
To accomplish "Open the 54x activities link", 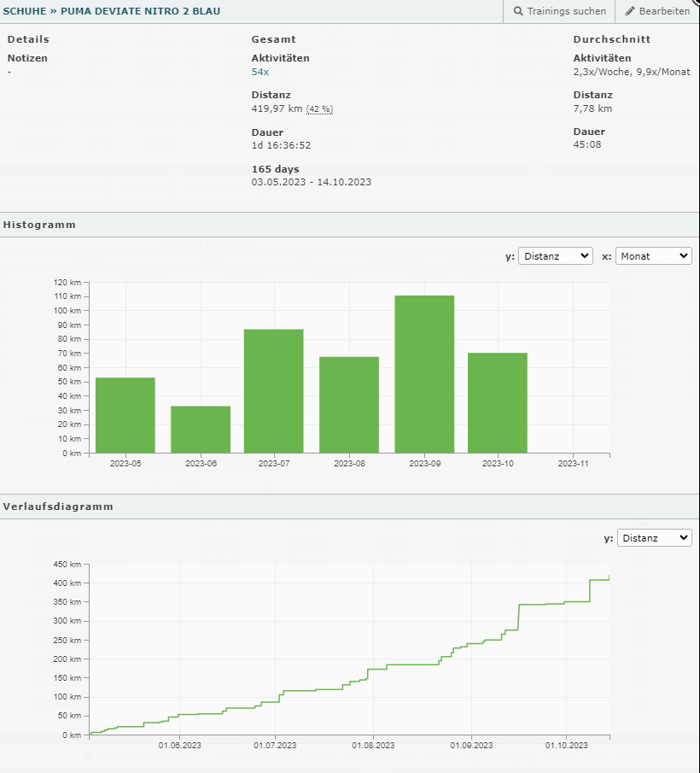I will click(260, 73).
